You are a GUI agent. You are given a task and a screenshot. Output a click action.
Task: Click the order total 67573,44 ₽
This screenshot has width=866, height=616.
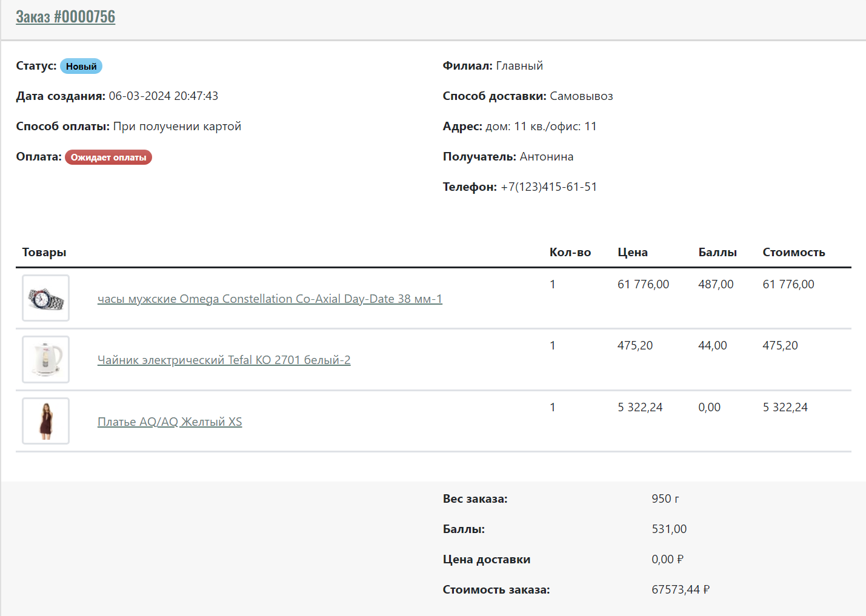(680, 590)
